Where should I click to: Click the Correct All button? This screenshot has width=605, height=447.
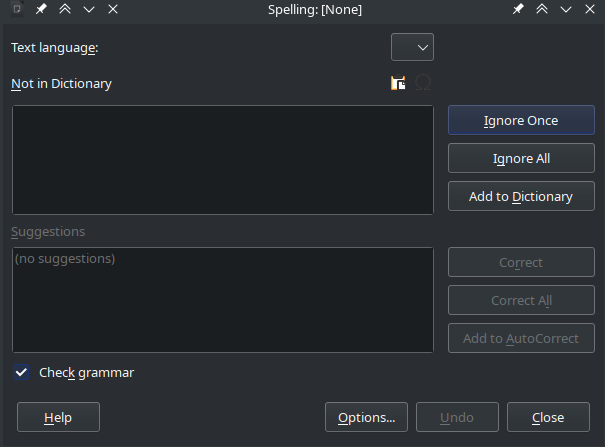pyautogui.click(x=521, y=300)
